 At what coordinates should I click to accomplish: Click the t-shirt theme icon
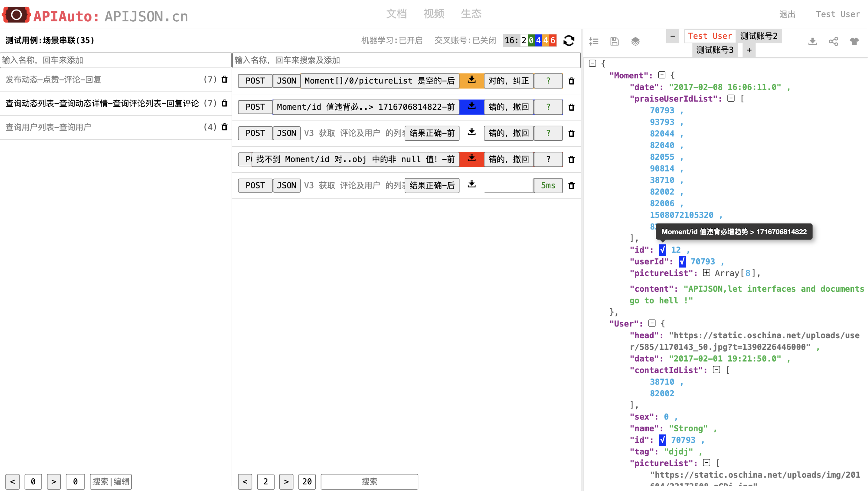pos(854,41)
